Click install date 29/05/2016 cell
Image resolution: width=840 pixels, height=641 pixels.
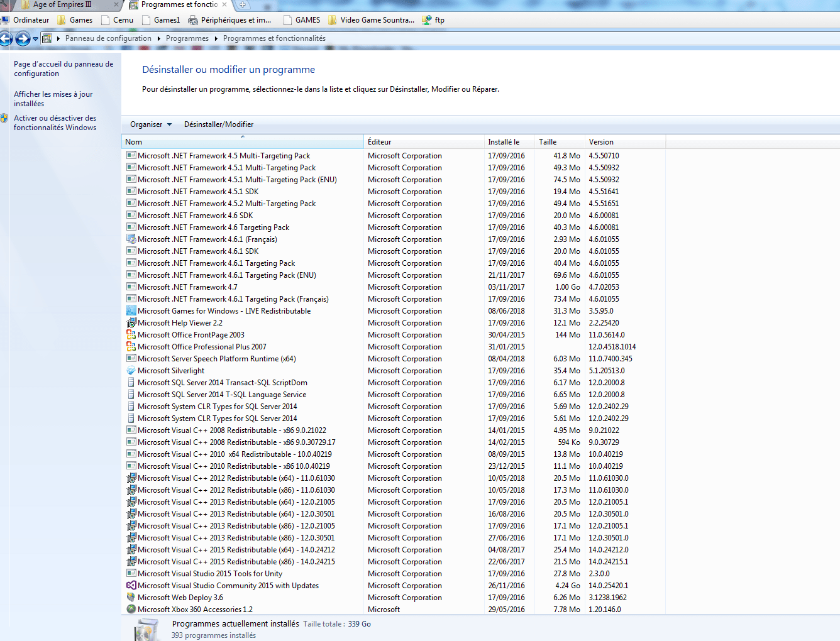point(506,610)
